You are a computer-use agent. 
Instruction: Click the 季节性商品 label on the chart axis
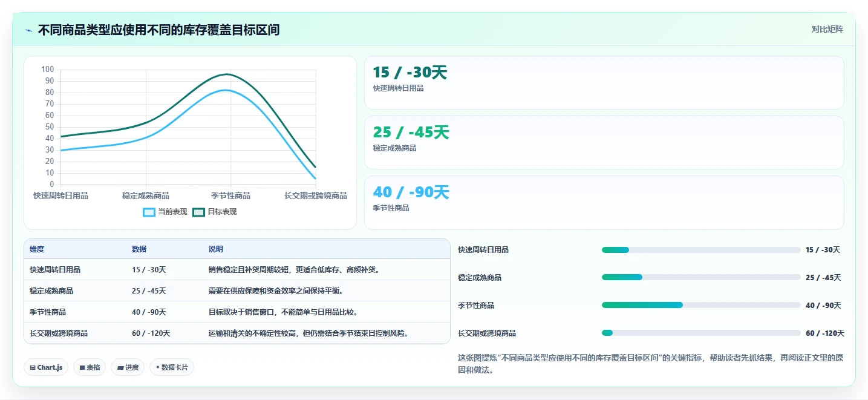[230, 195]
